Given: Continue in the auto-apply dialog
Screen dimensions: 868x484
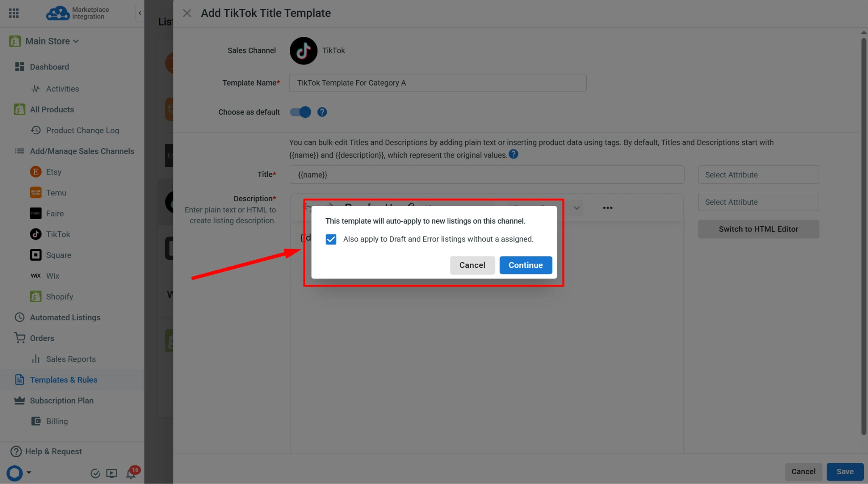Looking at the screenshot, I should click(526, 265).
